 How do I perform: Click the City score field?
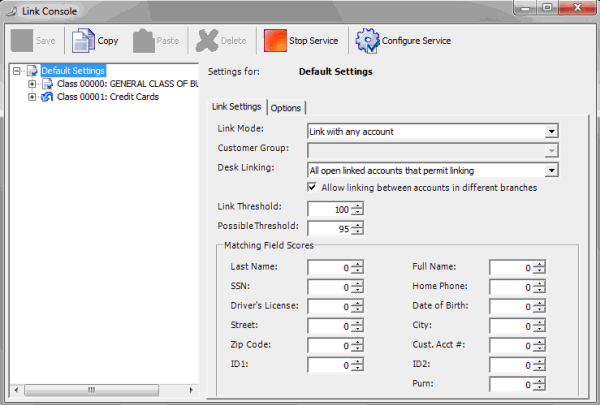[x=511, y=326]
